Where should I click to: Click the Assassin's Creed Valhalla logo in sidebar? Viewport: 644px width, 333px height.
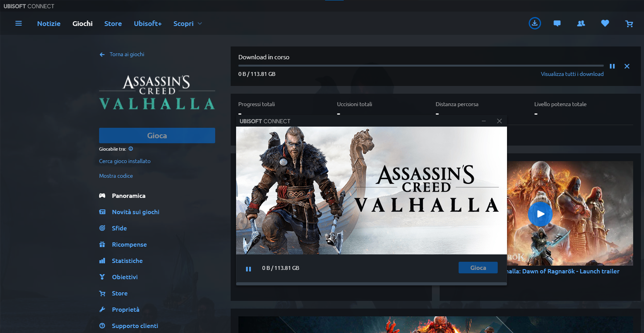[157, 92]
